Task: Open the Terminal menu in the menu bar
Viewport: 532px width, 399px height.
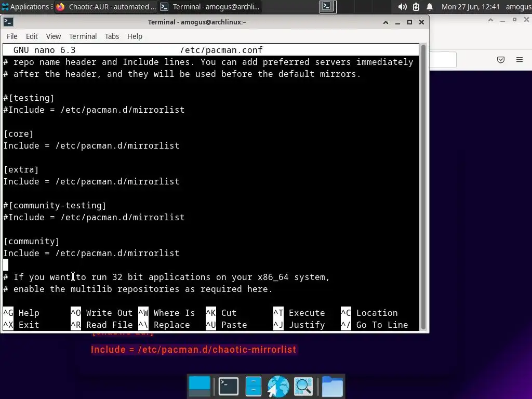Action: 83,36
